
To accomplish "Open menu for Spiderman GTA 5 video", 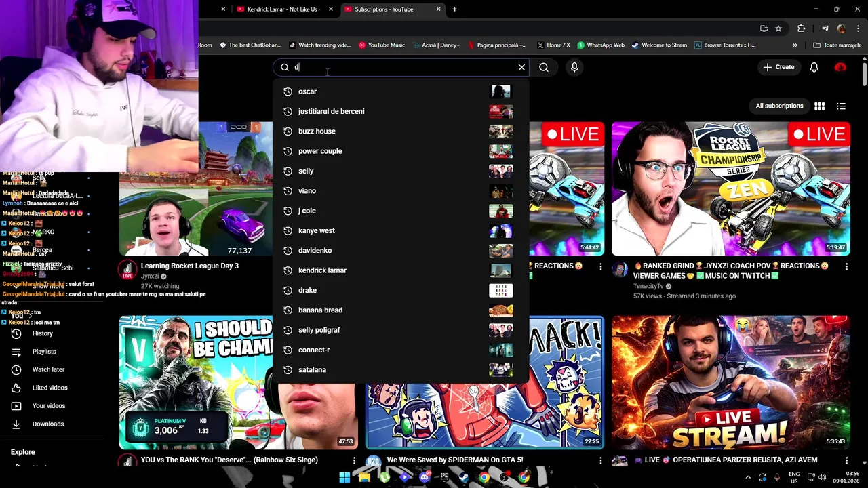I will tap(600, 461).
